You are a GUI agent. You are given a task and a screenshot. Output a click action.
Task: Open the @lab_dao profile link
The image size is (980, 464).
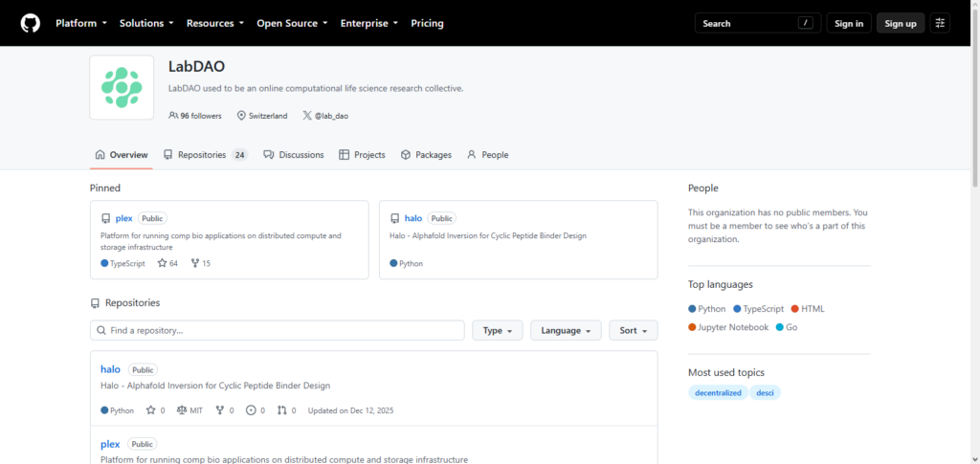pos(331,116)
